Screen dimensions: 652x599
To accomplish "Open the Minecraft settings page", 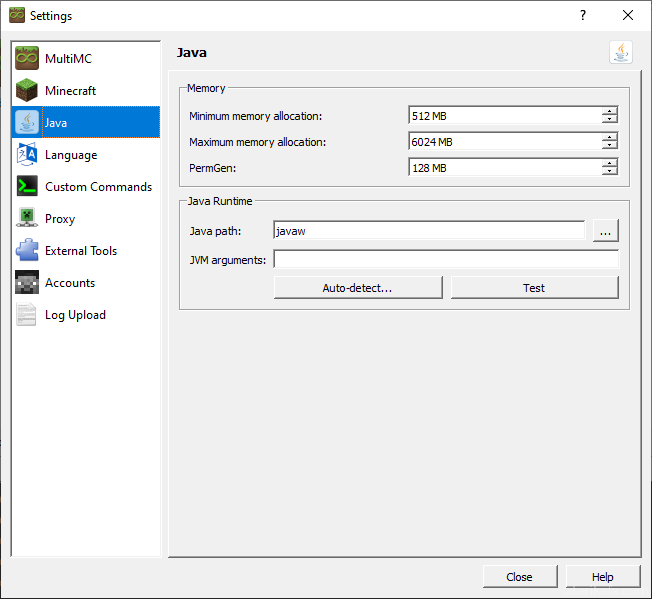I will 86,90.
